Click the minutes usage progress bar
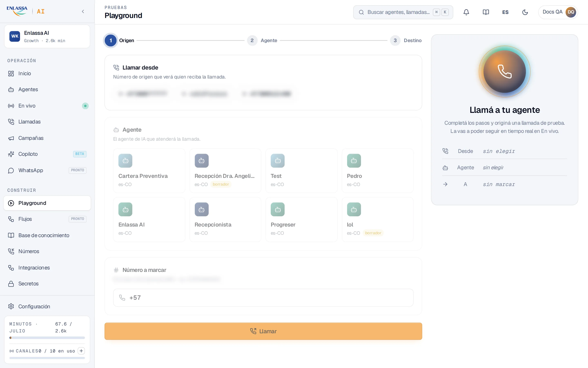The width and height of the screenshot is (588, 368). point(47,338)
